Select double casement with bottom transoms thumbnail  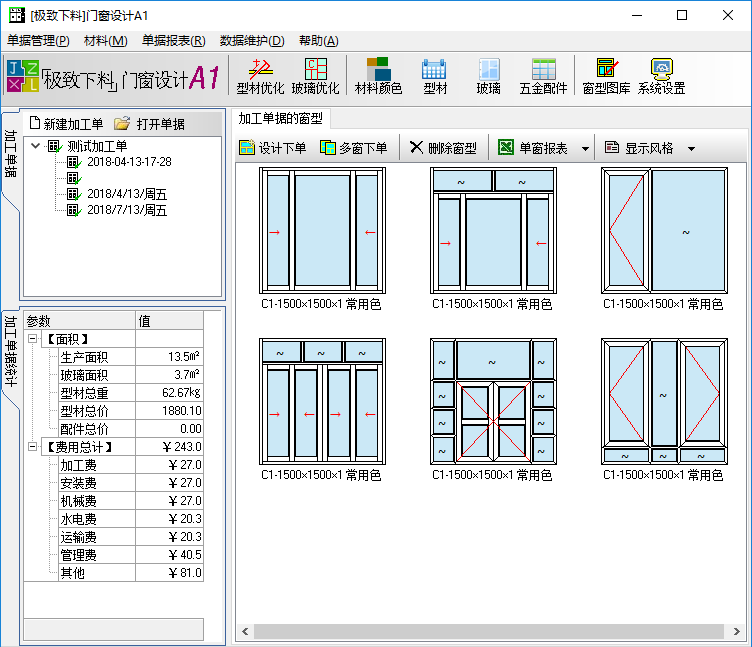664,401
